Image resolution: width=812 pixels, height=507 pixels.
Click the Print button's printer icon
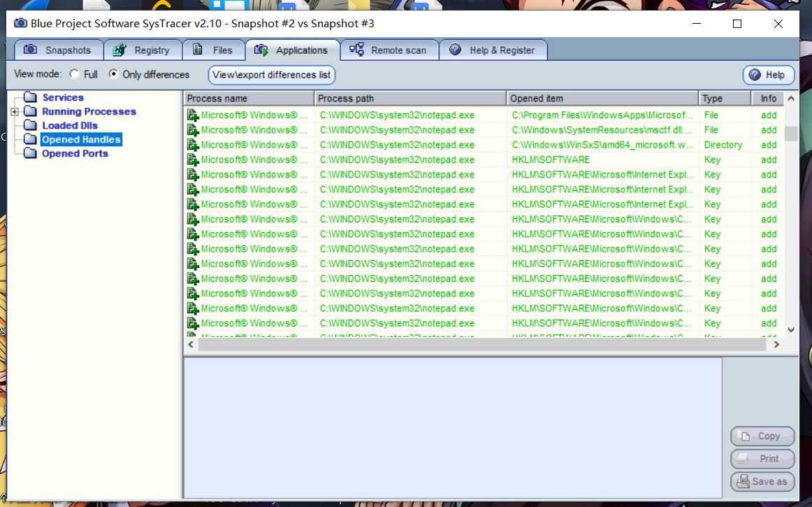[x=743, y=458]
